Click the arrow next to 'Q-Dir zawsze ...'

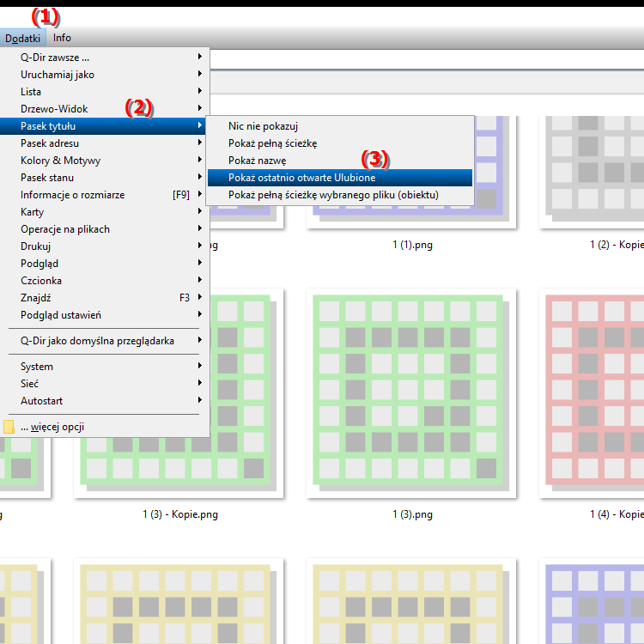pos(199,57)
